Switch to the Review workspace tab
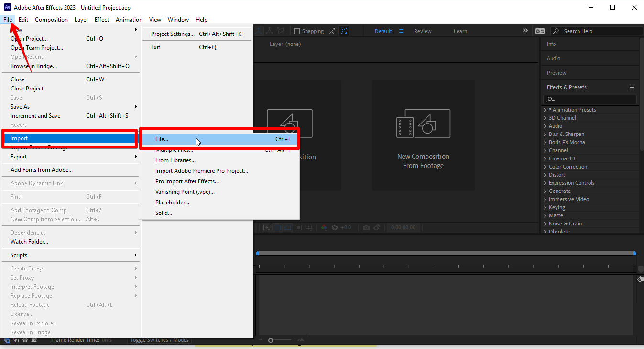Image resolution: width=644 pixels, height=349 pixels. point(422,31)
